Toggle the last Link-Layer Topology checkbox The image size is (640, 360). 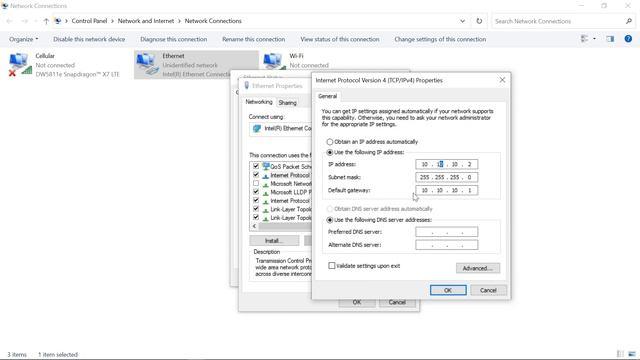tap(256, 218)
